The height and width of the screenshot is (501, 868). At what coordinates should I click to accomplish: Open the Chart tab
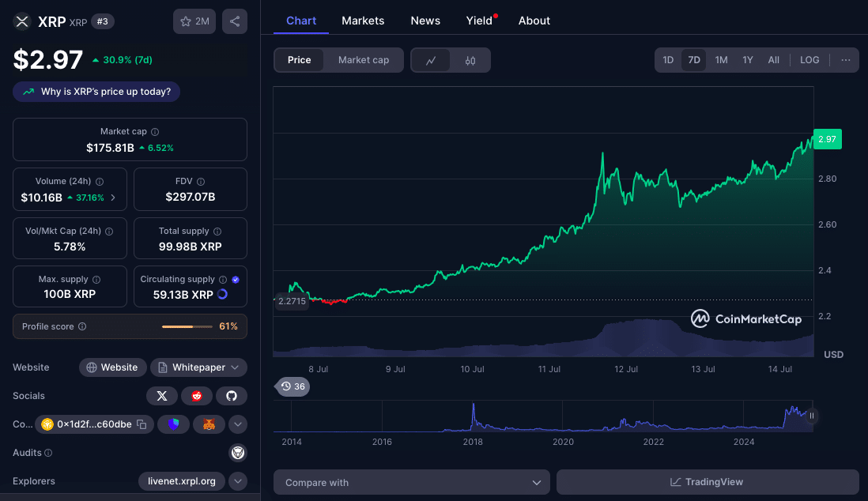[x=301, y=21]
